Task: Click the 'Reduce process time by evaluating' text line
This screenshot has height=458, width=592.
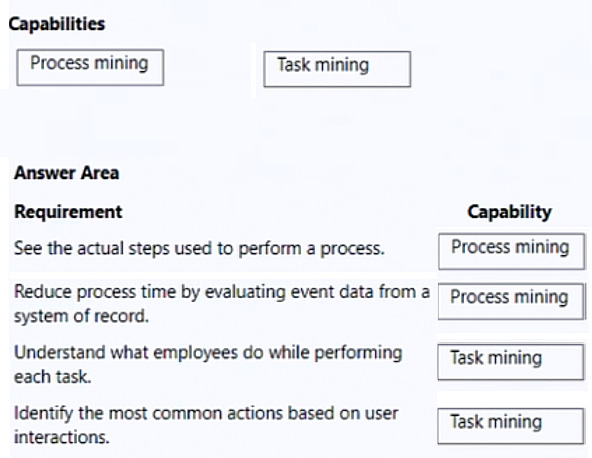Action: click(222, 292)
